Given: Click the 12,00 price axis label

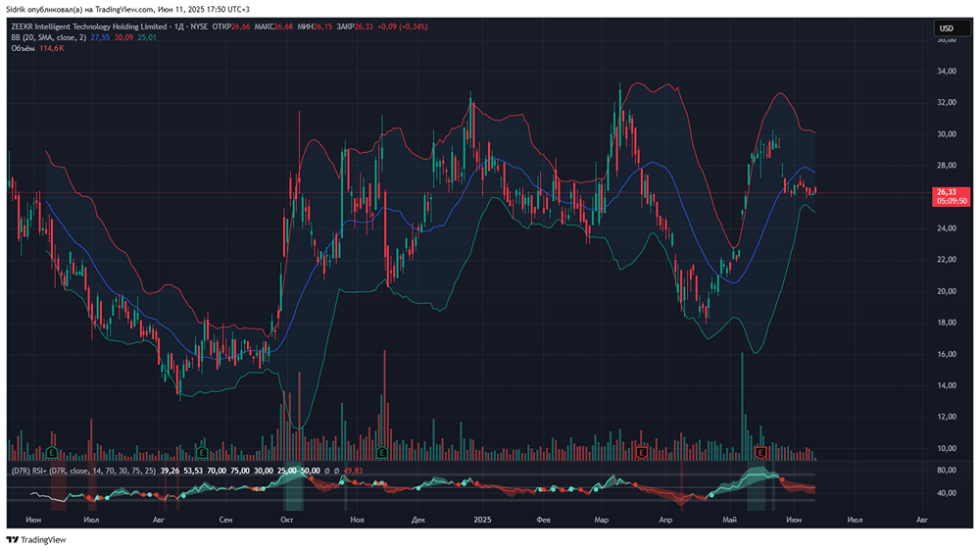Looking at the screenshot, I should [x=947, y=417].
